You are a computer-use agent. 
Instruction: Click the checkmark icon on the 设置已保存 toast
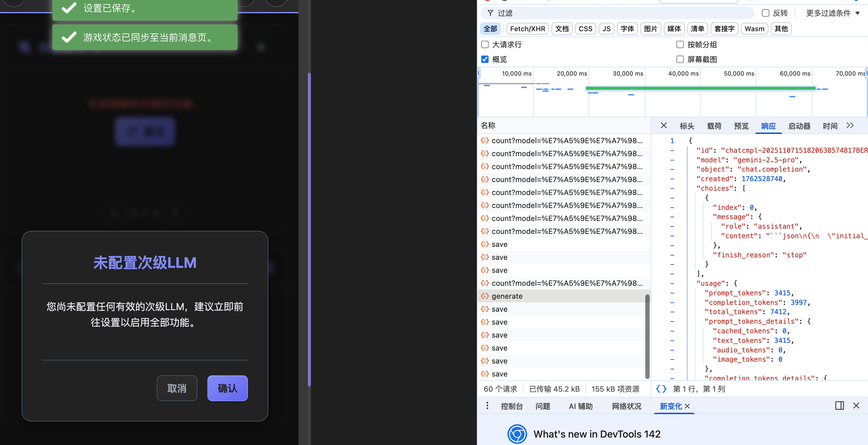[x=69, y=7]
